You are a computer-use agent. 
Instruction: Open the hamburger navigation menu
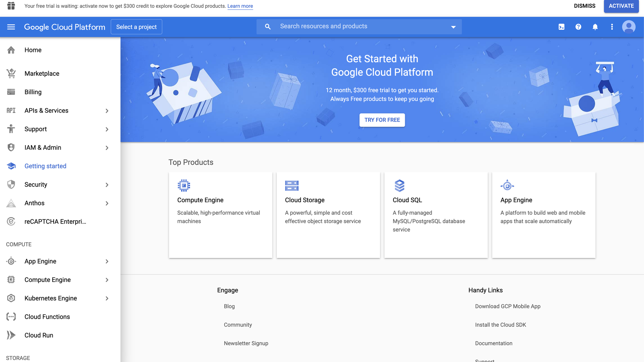click(x=11, y=27)
